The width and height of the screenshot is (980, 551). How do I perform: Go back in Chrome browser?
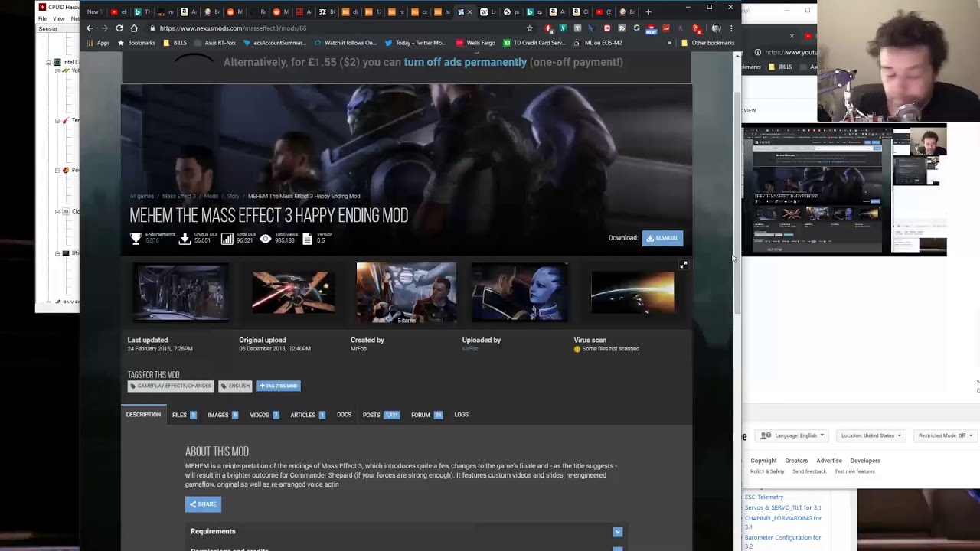[90, 28]
